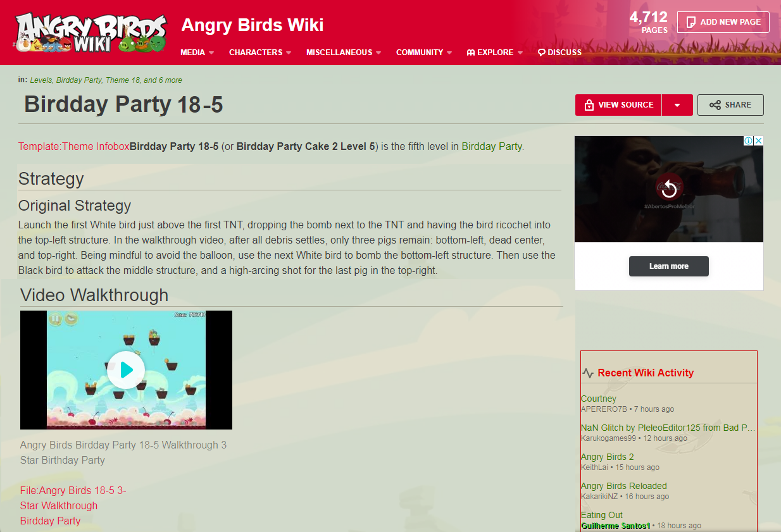The height and width of the screenshot is (532, 781).
Task: Open the Birdday Party link in intro
Action: tap(492, 146)
